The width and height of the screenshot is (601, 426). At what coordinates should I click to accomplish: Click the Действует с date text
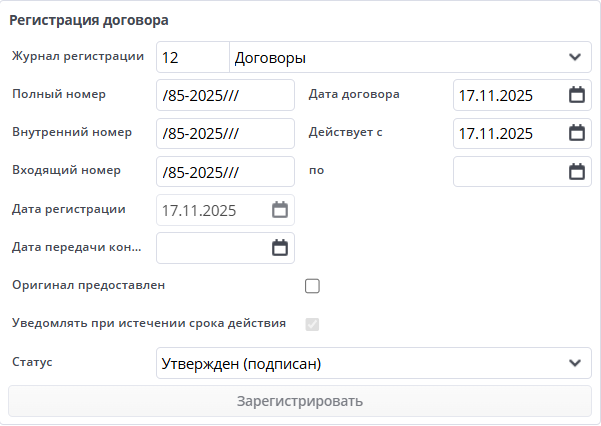click(505, 133)
